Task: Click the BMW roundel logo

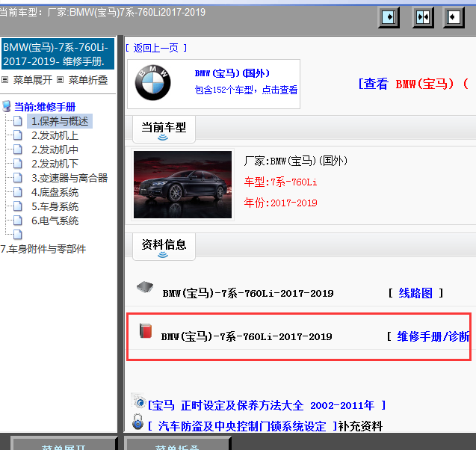Action: click(152, 82)
